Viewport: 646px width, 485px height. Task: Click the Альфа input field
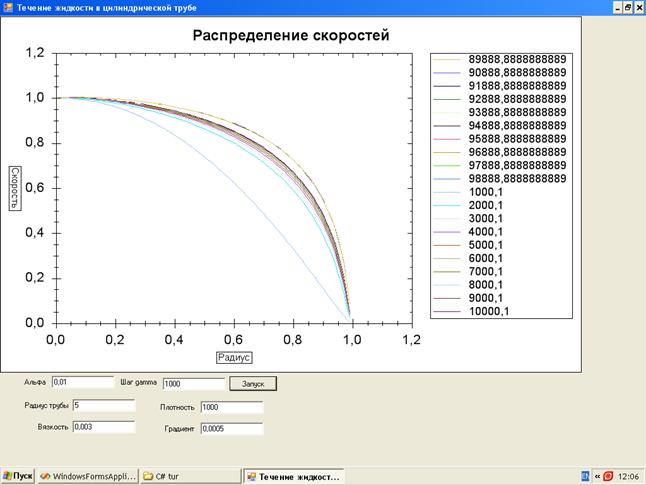coord(83,381)
